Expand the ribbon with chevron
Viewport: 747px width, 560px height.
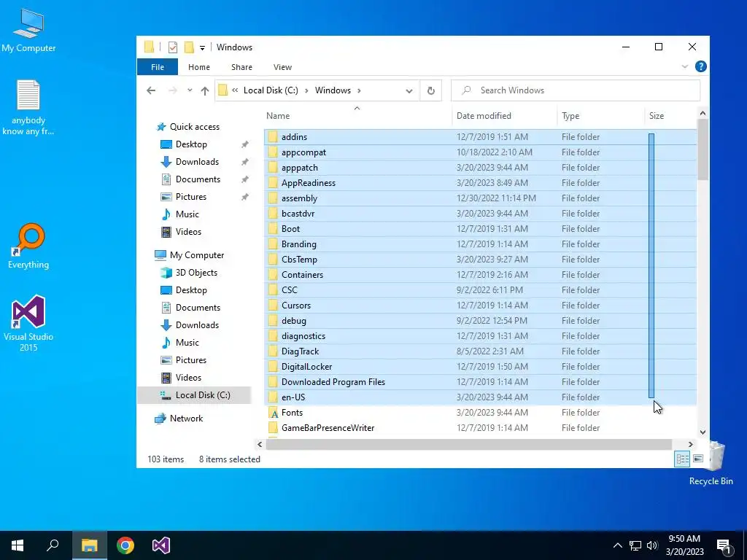click(x=684, y=66)
